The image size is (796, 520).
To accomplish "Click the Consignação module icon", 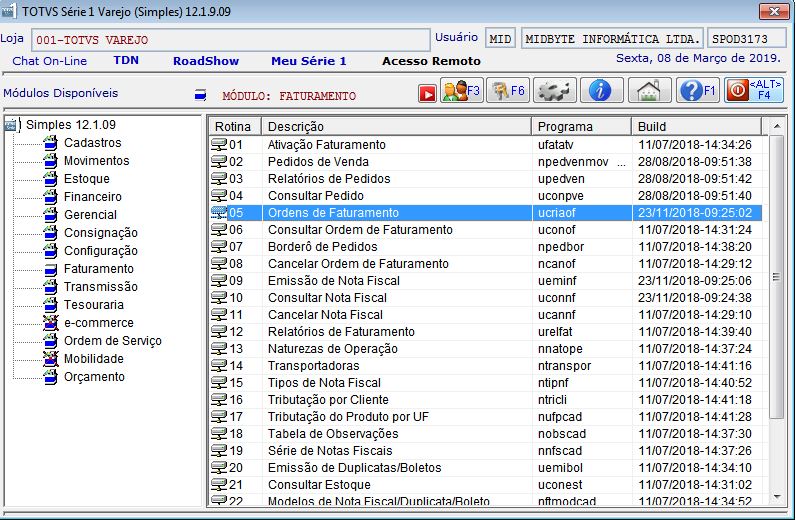I will pyautogui.click(x=50, y=233).
